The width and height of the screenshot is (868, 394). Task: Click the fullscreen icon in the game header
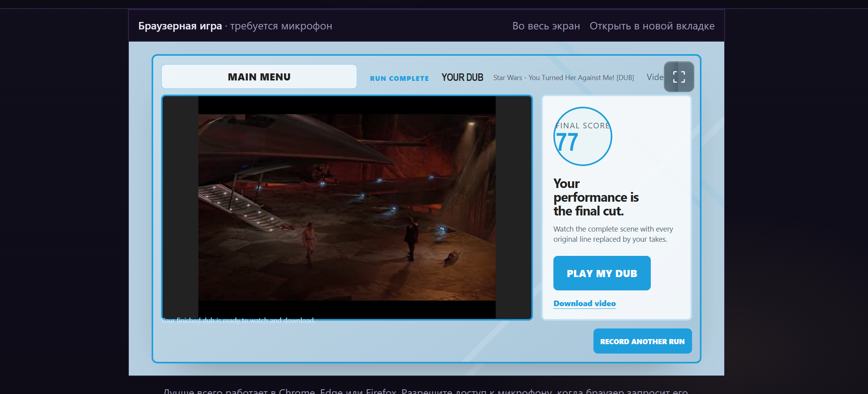[x=679, y=77]
